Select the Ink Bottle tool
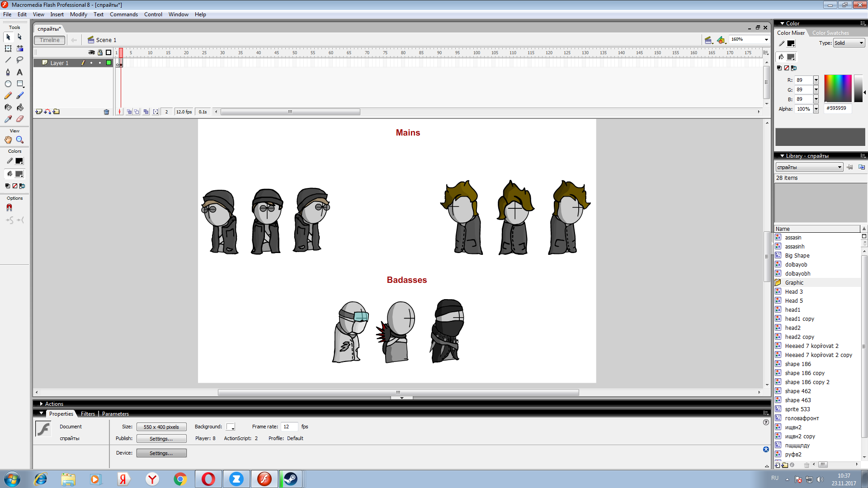This screenshot has height=488, width=868. coord(8,107)
